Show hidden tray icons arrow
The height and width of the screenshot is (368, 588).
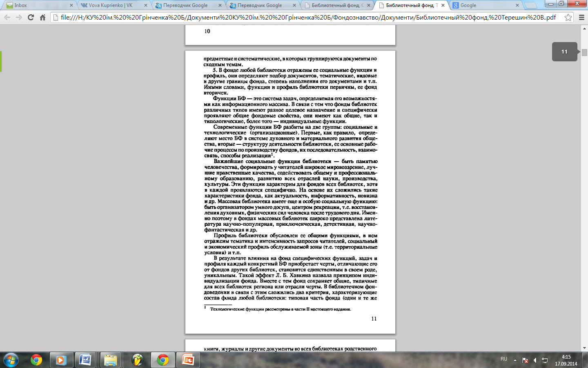[x=515, y=360]
